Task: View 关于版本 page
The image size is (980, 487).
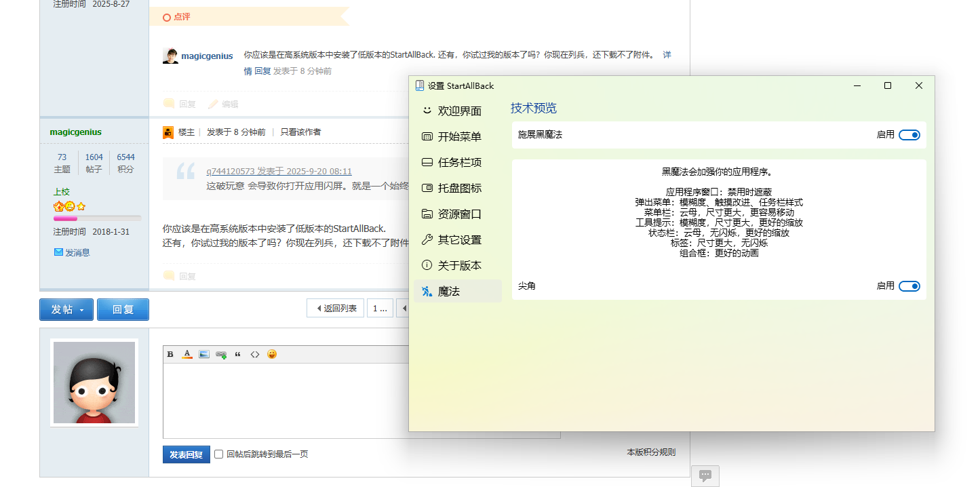Action: pos(458,265)
